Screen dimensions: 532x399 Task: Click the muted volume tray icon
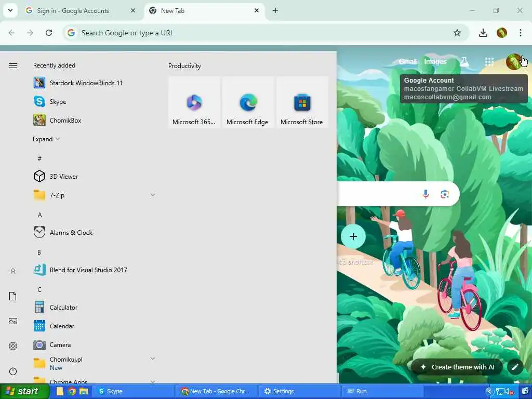pos(509,392)
